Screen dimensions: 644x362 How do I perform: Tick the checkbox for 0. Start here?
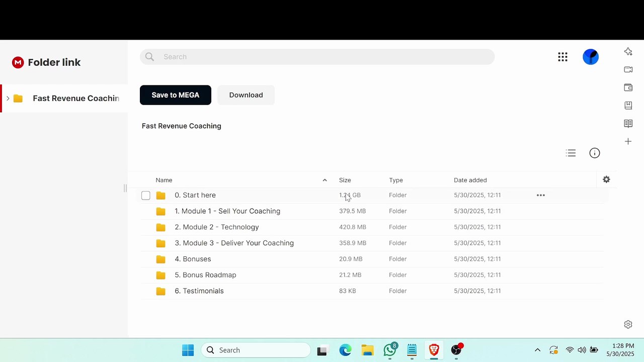146,195
